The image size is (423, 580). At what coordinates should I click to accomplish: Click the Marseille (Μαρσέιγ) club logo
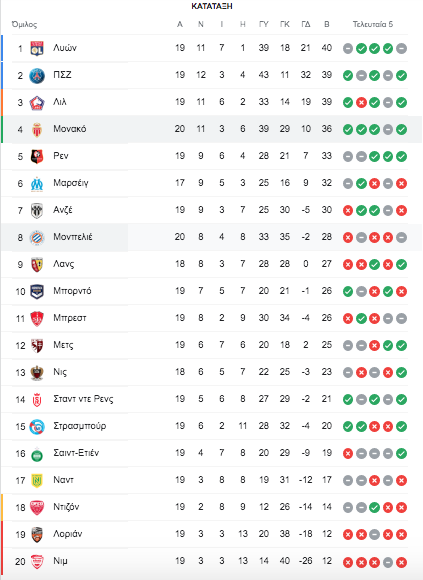(37, 183)
